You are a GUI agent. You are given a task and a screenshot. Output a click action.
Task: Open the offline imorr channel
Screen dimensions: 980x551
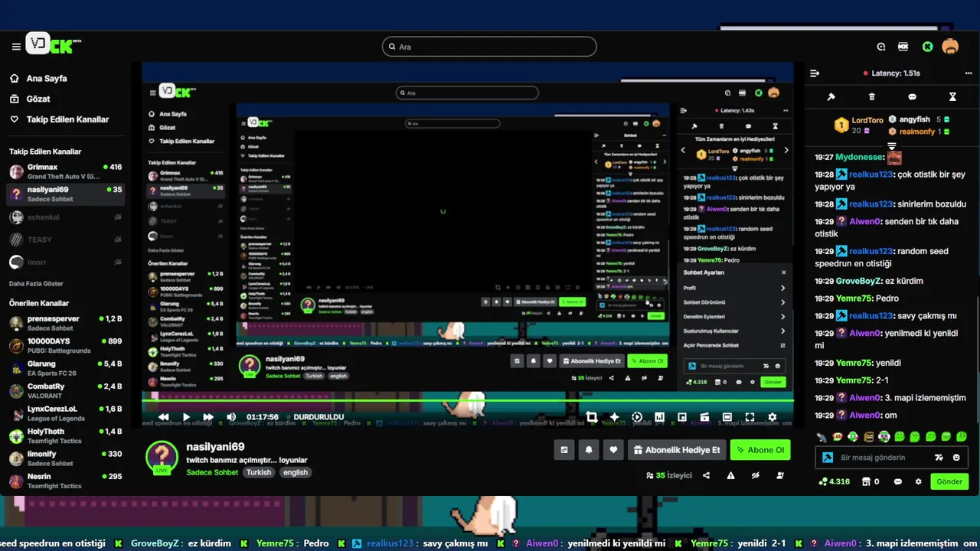[x=64, y=262]
